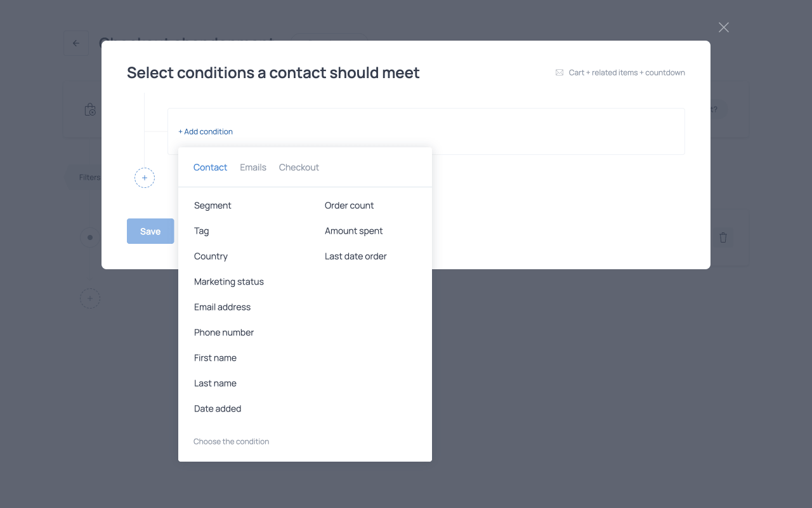This screenshot has width=812, height=508.
Task: Close the conditions dialog with X icon
Action: (724, 27)
